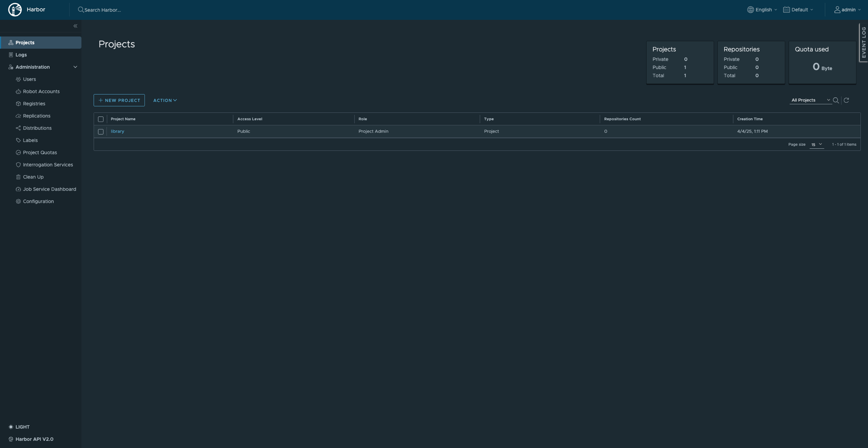868x448 pixels.
Task: Collapse the Administration menu section
Action: pos(75,67)
